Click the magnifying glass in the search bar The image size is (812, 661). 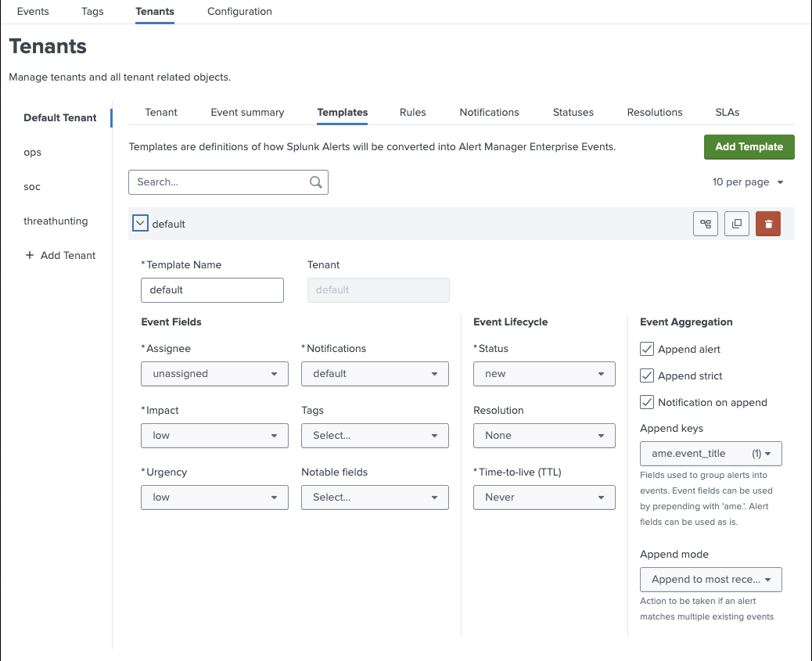pos(315,181)
